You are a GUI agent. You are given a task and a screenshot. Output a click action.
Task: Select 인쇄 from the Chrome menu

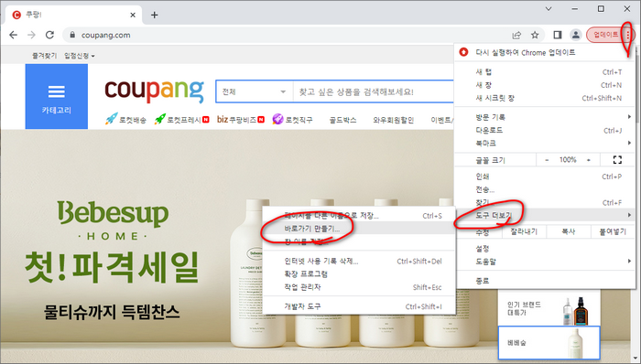point(544,177)
